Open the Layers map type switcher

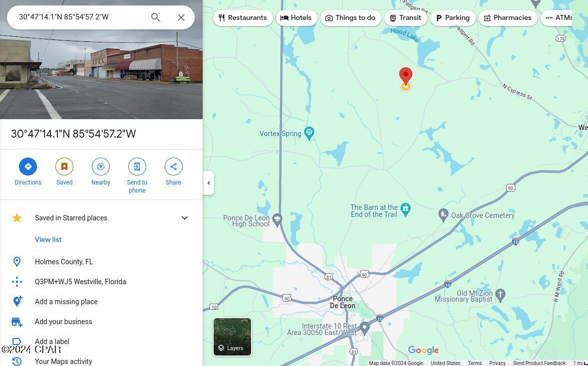pos(233,337)
